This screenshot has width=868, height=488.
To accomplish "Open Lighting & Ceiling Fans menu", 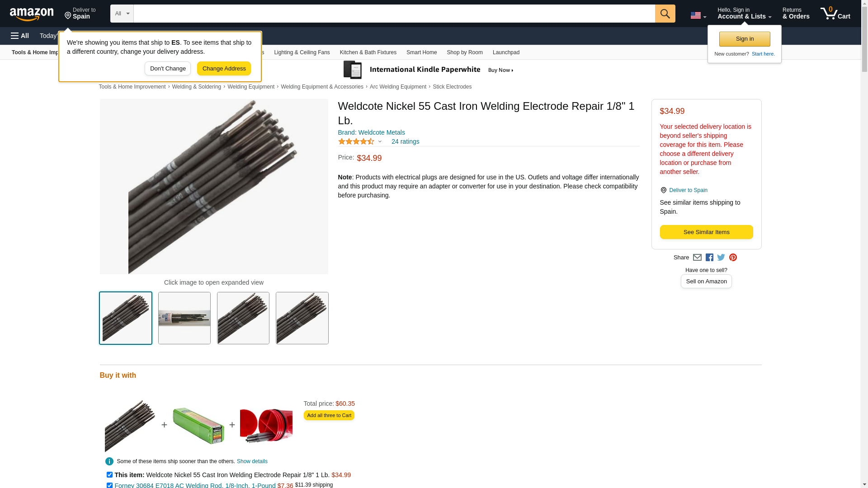I will pyautogui.click(x=302, y=52).
